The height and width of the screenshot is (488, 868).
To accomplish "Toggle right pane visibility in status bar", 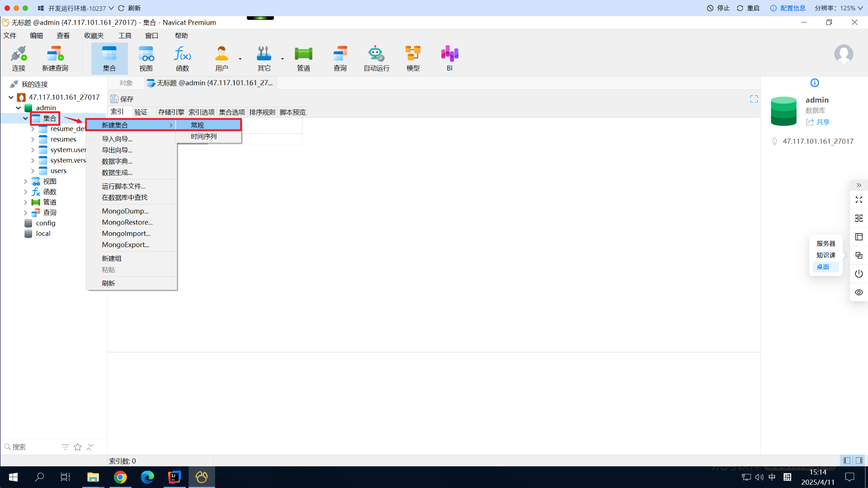I will pos(859,460).
